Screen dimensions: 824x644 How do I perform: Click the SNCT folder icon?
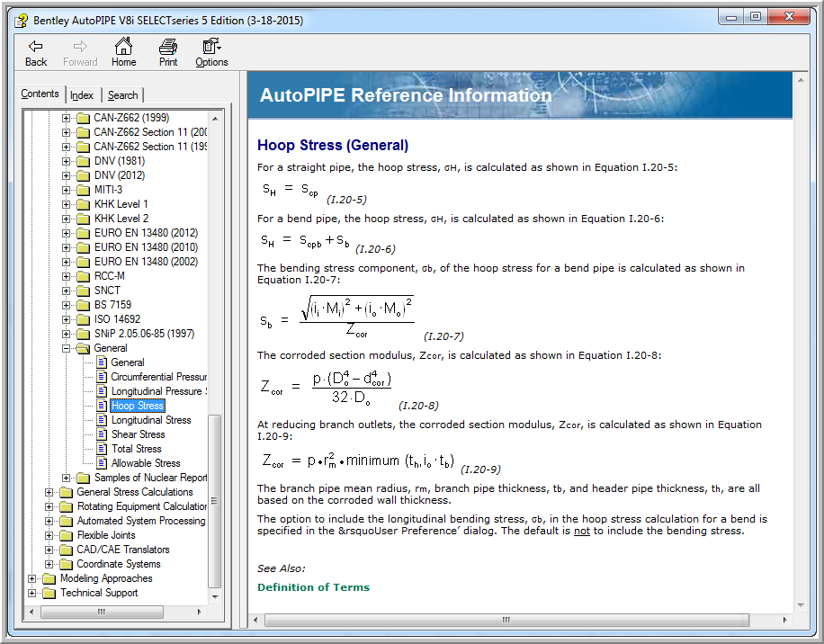point(83,291)
